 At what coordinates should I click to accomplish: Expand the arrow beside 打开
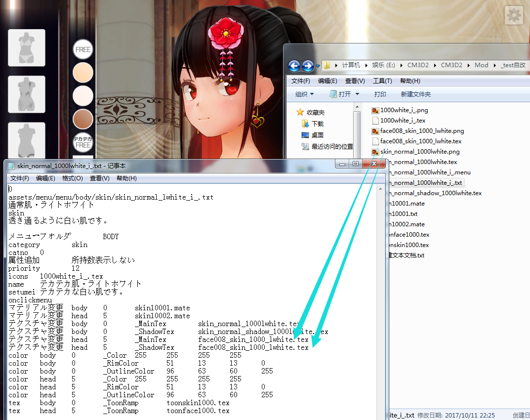[357, 94]
